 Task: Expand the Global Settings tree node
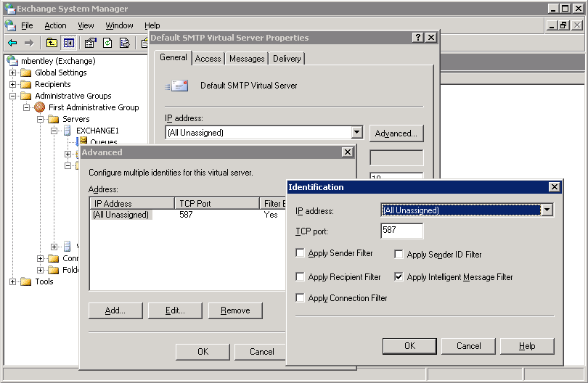13,73
